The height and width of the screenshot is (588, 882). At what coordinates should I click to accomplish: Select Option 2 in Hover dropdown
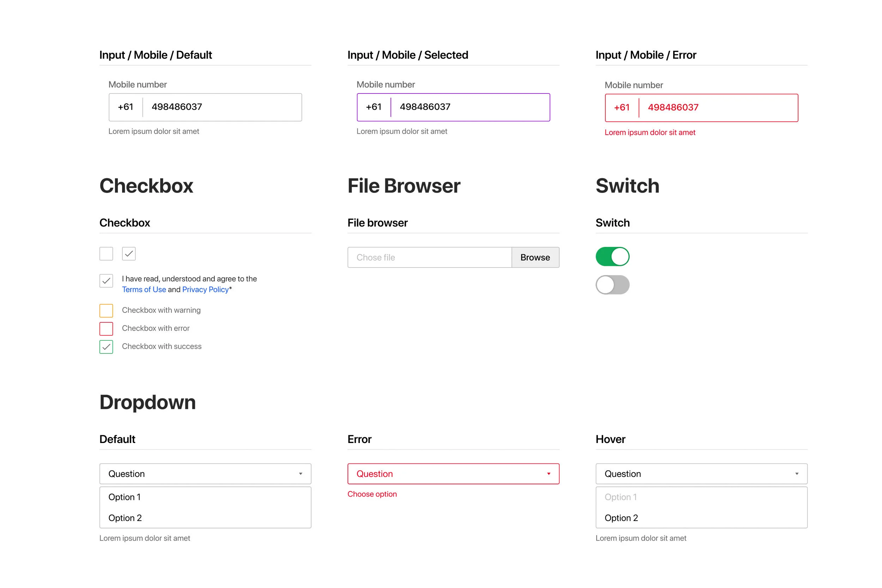click(621, 518)
